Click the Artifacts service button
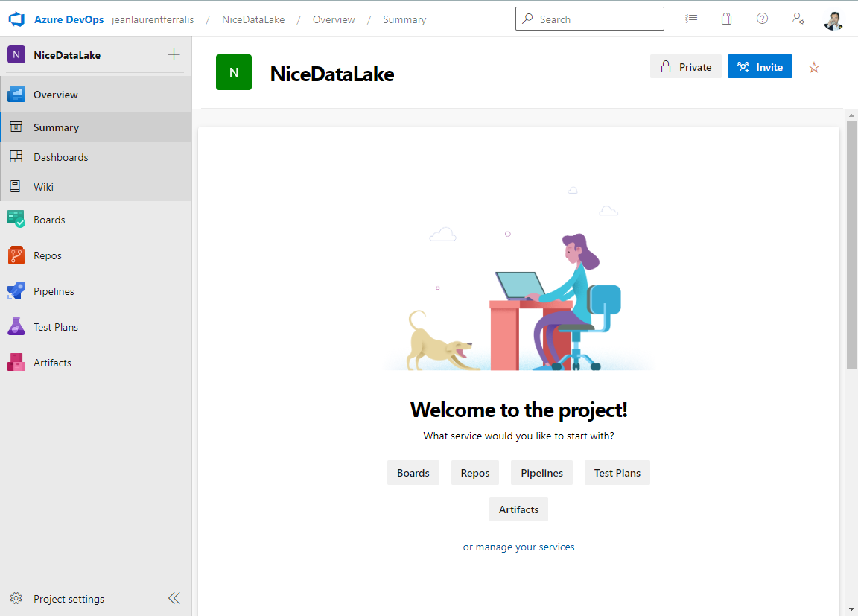The image size is (858, 616). pos(518,509)
